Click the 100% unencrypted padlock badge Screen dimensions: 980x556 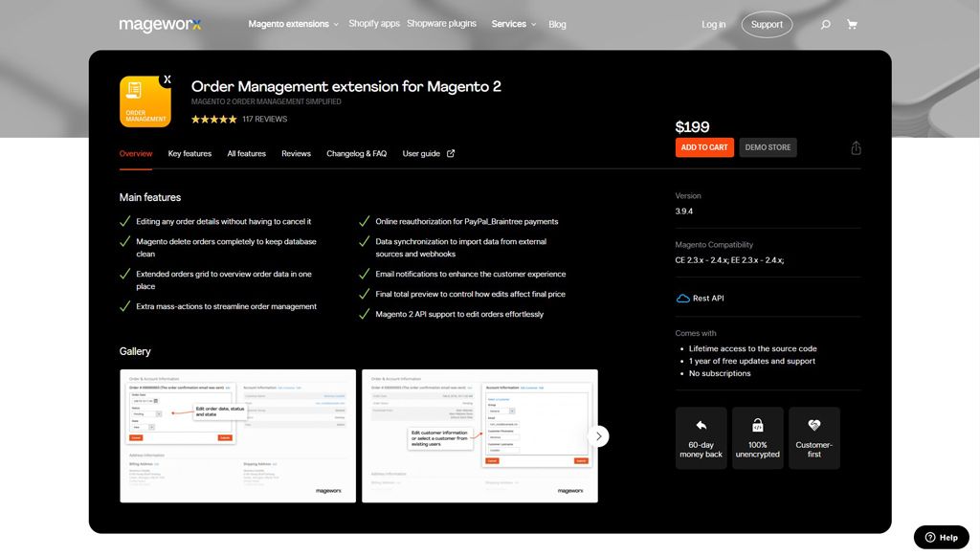click(757, 437)
